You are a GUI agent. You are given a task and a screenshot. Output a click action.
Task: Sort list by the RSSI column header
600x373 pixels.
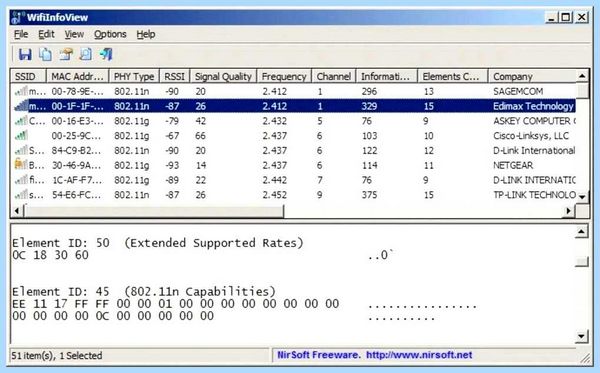175,77
